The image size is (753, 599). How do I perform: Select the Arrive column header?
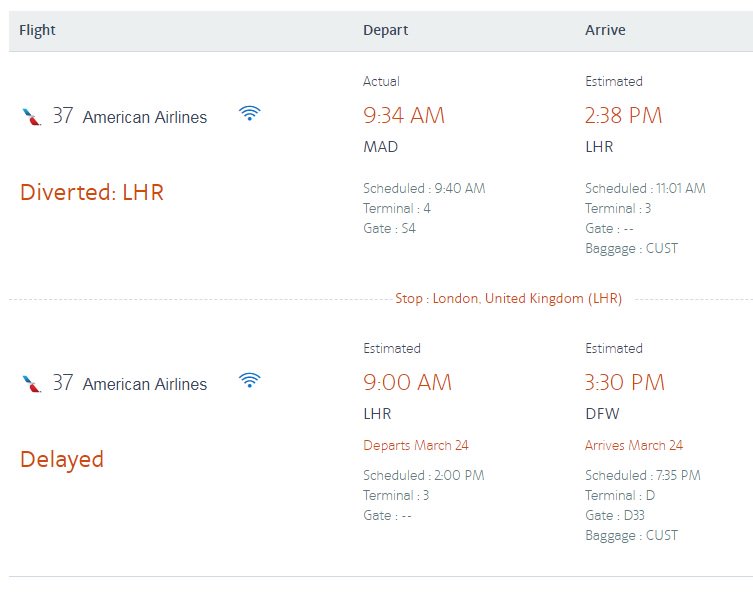tap(605, 30)
